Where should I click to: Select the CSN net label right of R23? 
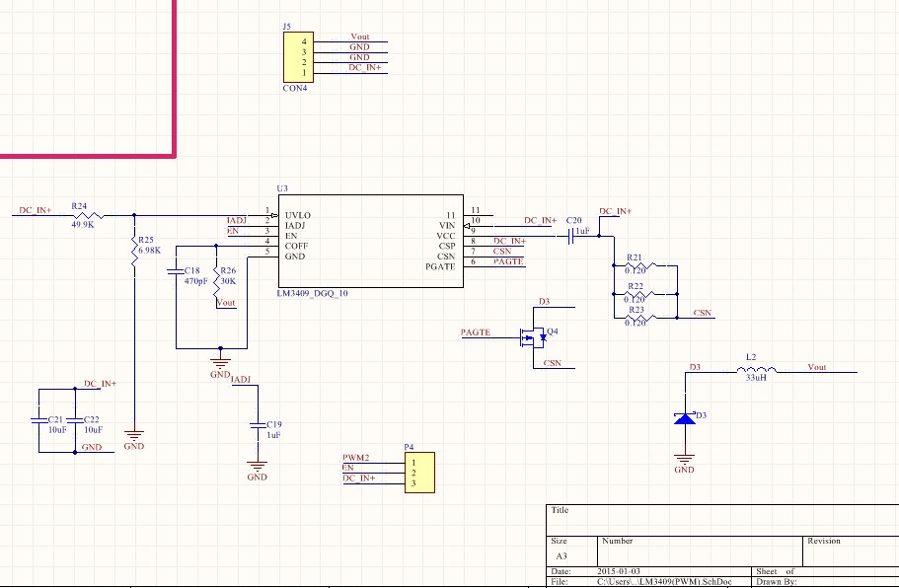[x=703, y=313]
